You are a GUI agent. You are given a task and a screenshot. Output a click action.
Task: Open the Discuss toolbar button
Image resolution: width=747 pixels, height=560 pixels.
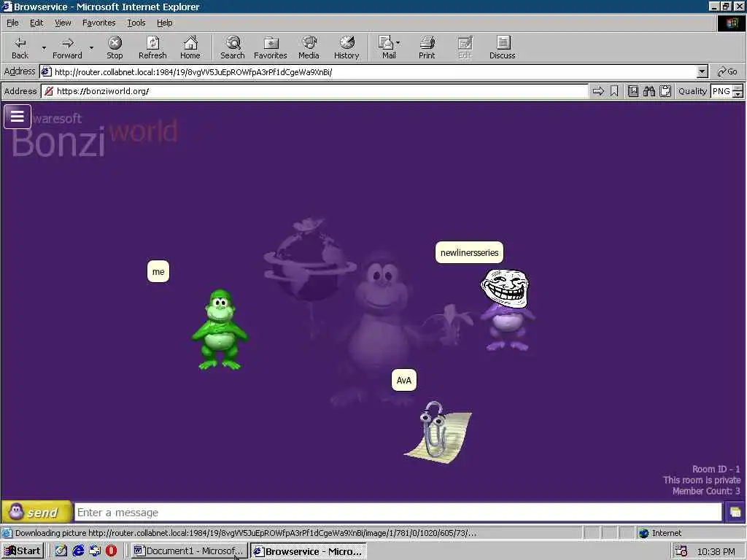point(502,47)
